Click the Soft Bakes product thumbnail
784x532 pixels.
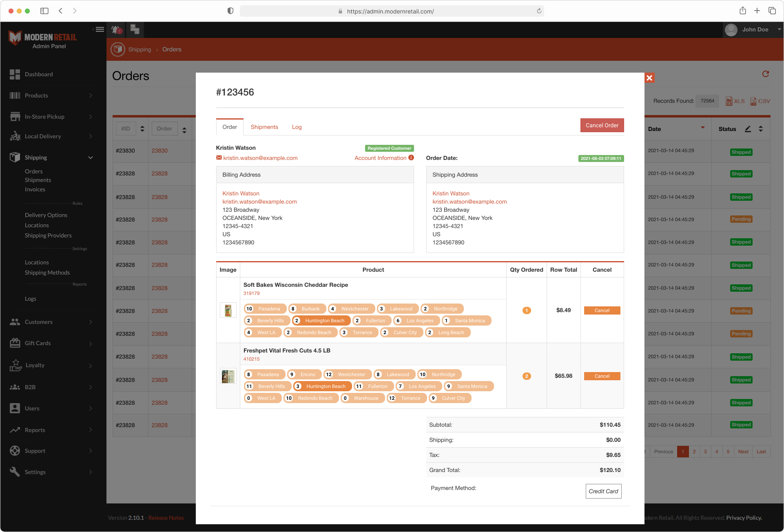coord(228,310)
